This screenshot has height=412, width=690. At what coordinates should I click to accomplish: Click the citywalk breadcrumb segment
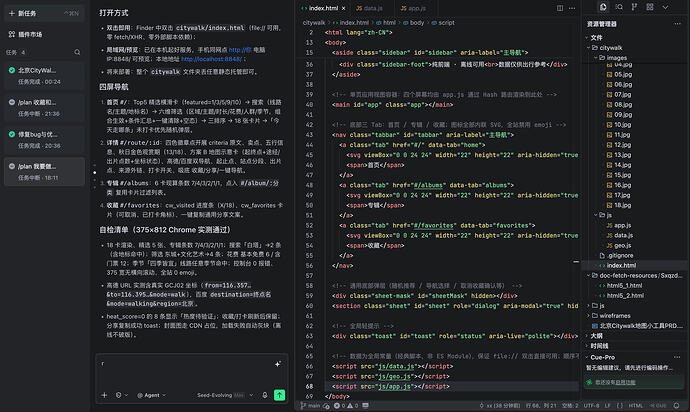tap(314, 22)
